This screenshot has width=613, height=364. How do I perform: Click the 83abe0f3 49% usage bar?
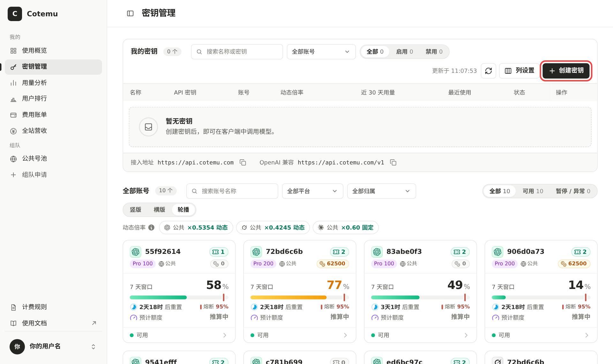click(x=420, y=297)
